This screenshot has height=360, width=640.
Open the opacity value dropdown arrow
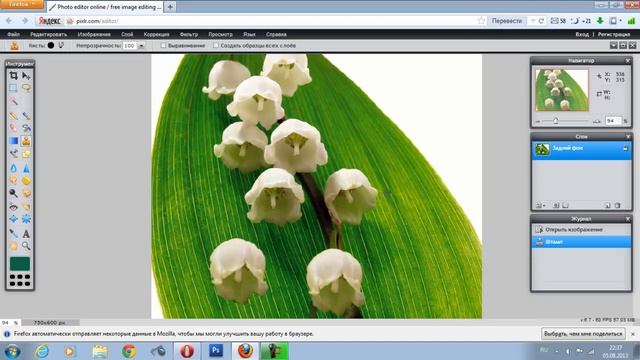(141, 46)
